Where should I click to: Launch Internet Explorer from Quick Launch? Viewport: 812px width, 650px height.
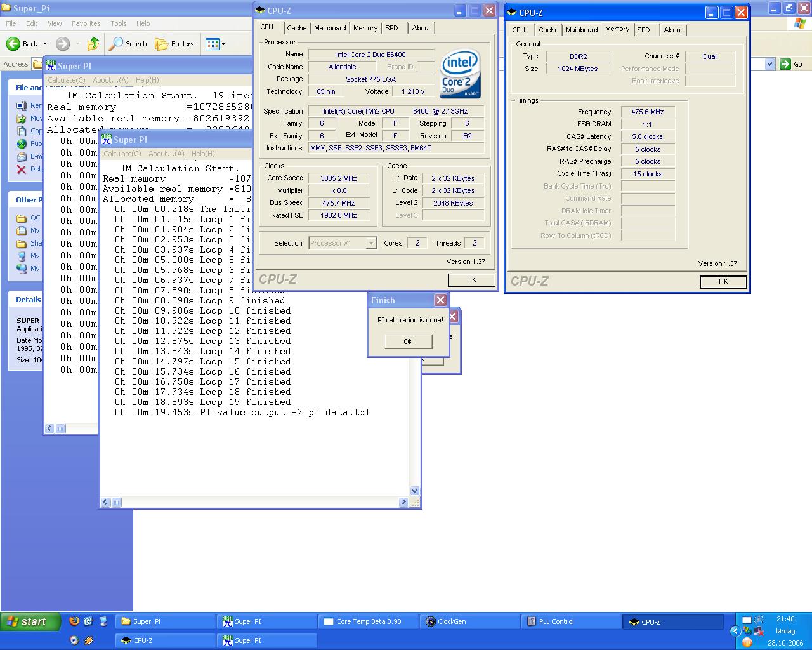pyautogui.click(x=88, y=621)
